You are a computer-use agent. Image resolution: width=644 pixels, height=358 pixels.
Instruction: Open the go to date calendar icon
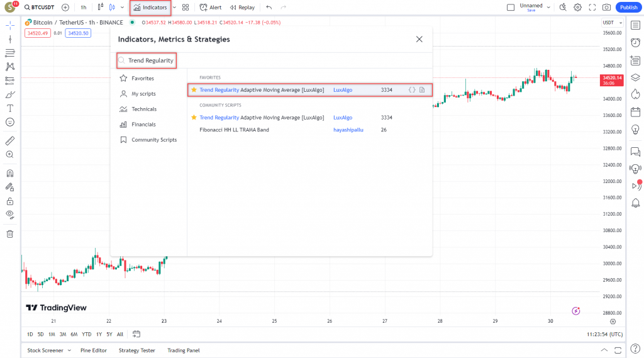pyautogui.click(x=136, y=334)
